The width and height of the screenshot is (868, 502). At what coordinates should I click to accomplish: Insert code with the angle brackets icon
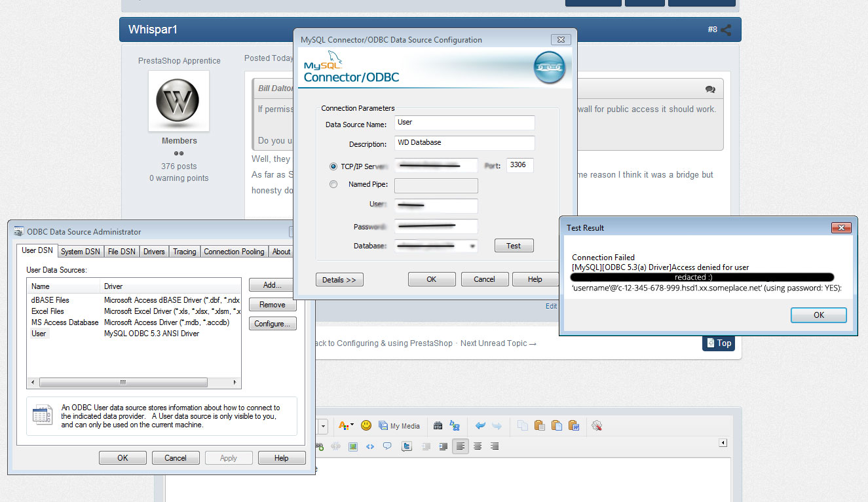click(x=370, y=446)
